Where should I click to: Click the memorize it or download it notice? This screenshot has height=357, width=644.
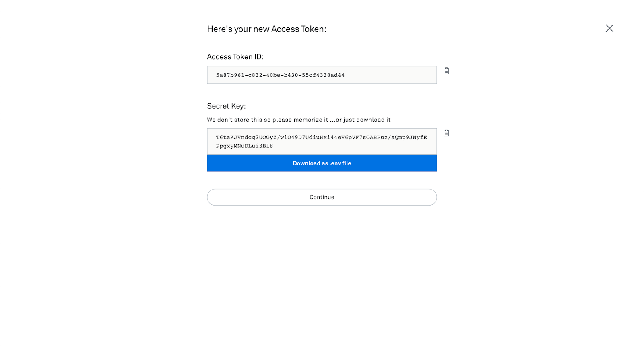(x=299, y=120)
